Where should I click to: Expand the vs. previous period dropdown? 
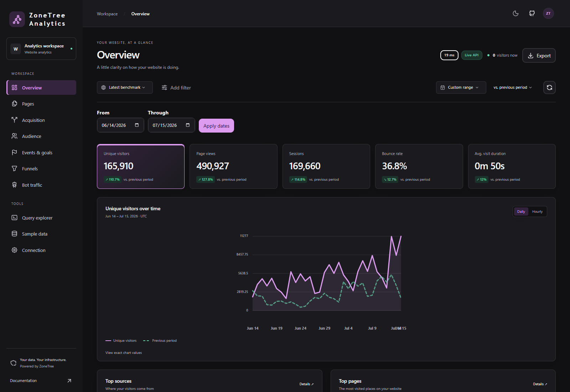(x=513, y=88)
